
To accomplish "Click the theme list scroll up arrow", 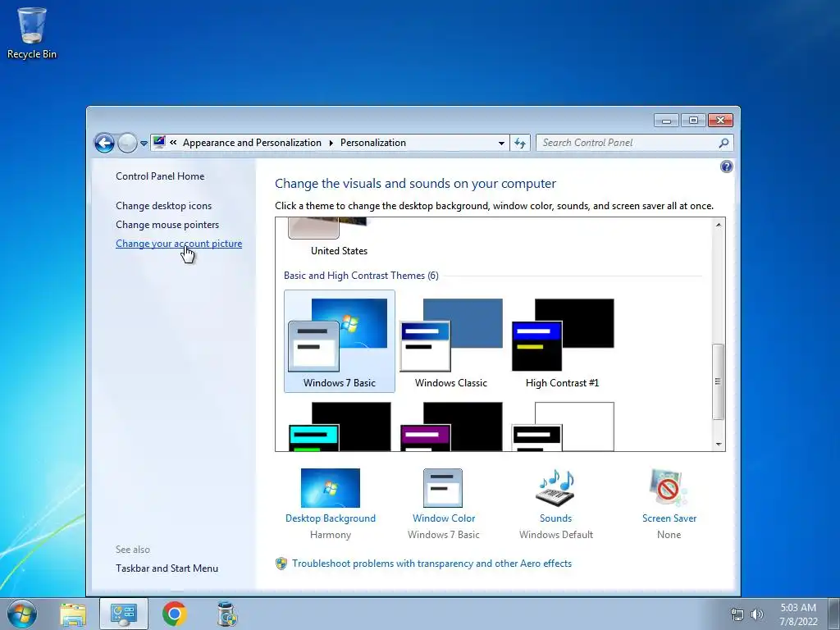I will (x=719, y=225).
